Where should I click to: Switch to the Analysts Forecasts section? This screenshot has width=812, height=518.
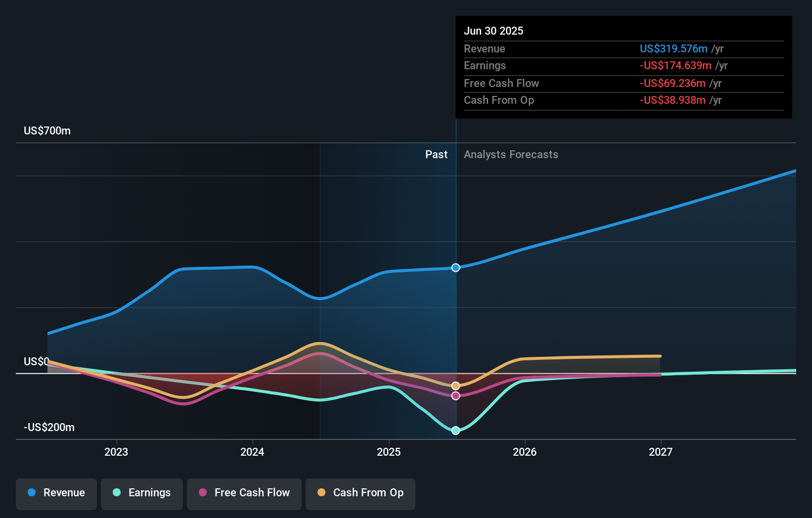[511, 154]
